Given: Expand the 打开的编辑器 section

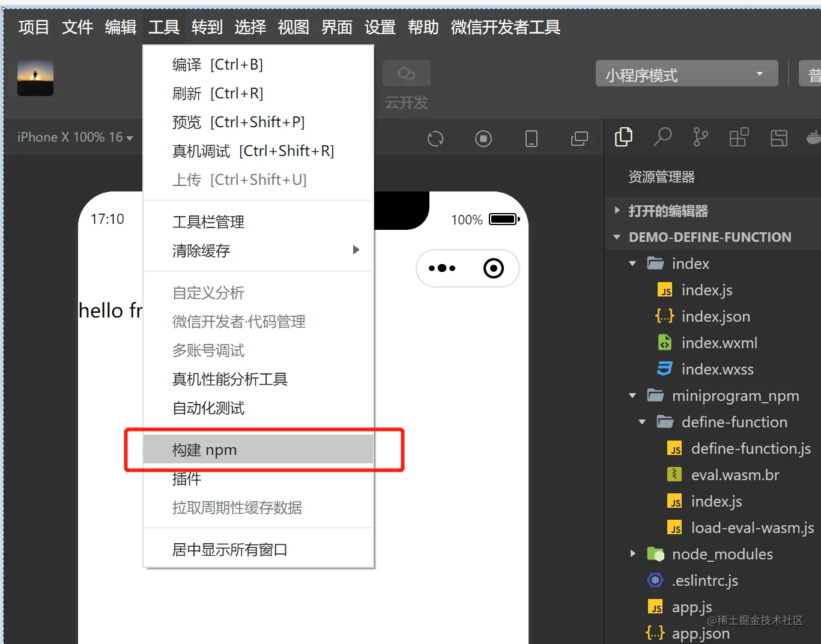Looking at the screenshot, I should (713, 211).
